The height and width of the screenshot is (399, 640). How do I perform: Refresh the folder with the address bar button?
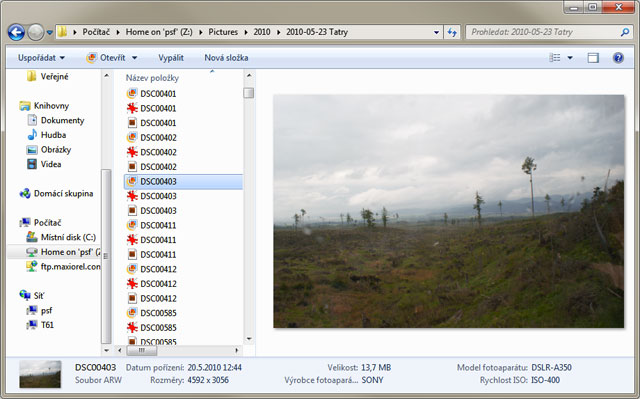(x=452, y=32)
